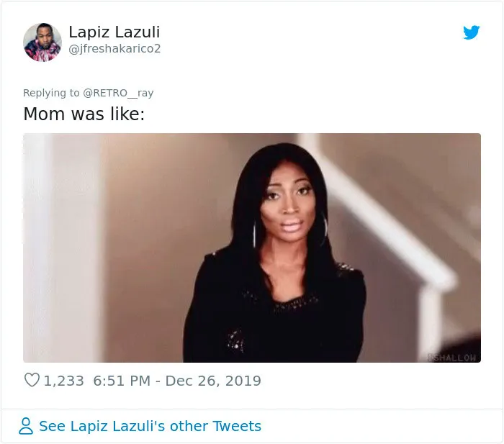The width and height of the screenshot is (504, 444).
Task: Open the @RETRO__ray mention
Action: (x=118, y=93)
